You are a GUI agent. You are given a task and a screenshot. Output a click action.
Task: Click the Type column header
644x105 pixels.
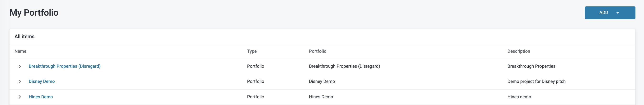[252, 51]
